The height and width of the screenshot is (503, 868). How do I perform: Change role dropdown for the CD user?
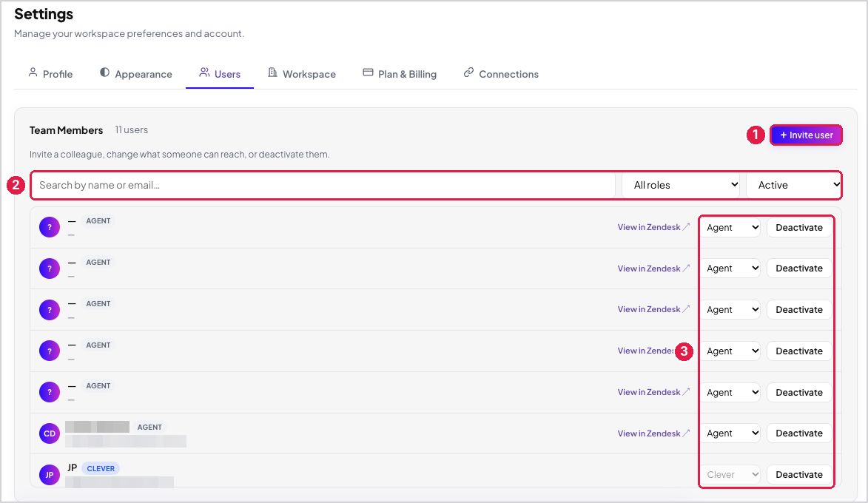(x=730, y=433)
